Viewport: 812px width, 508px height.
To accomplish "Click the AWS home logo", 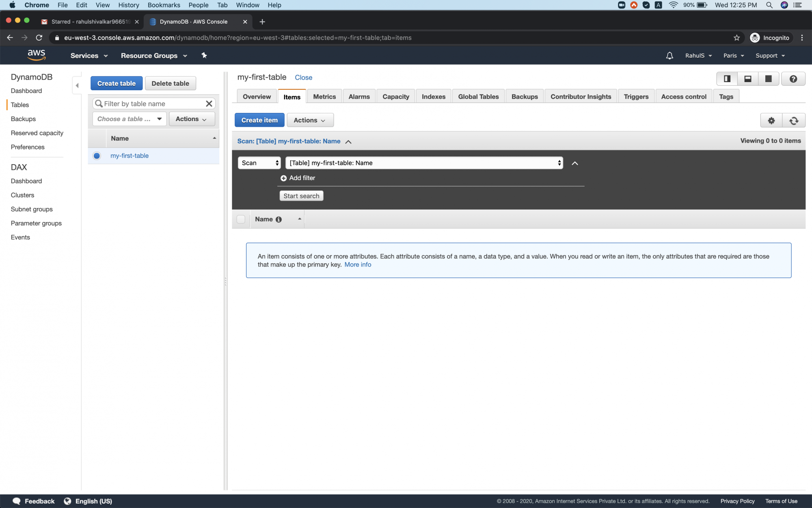I will point(37,55).
